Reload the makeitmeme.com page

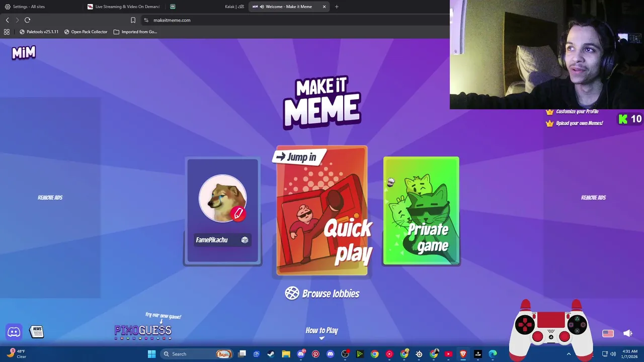pos(27,20)
